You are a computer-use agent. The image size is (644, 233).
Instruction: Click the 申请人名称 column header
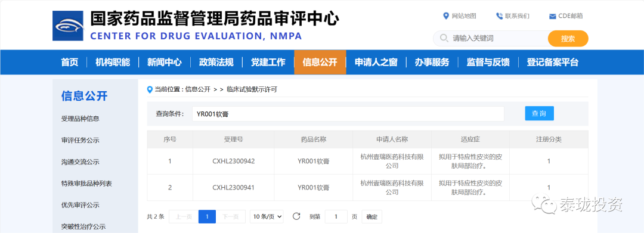392,139
